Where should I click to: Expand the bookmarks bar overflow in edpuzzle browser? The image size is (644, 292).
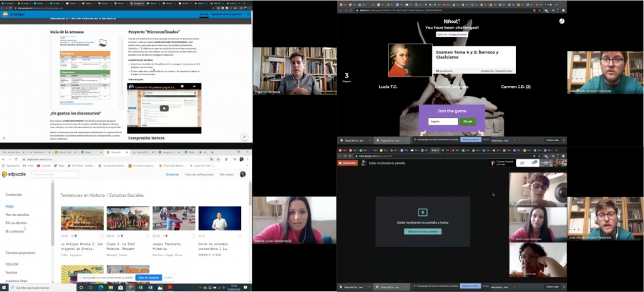tap(247, 165)
